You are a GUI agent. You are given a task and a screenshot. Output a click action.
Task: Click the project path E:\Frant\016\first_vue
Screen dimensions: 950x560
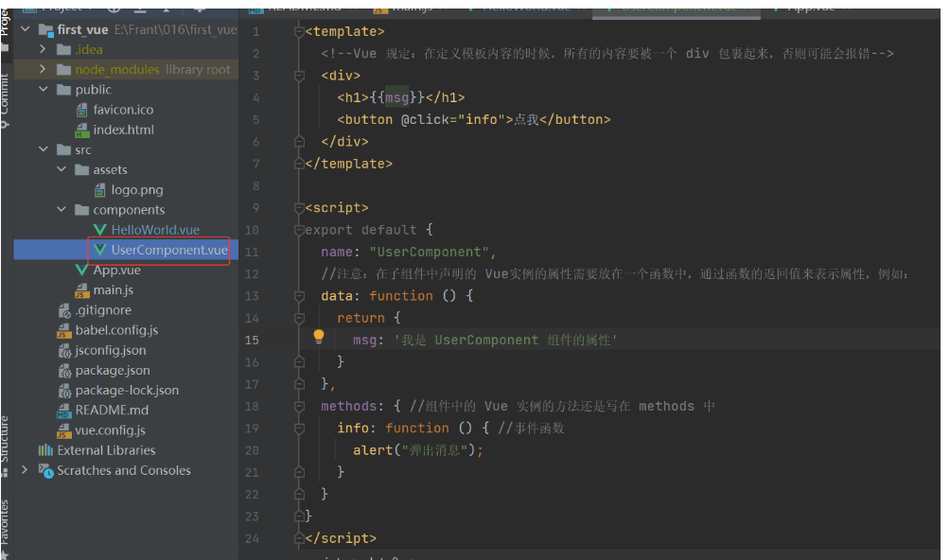tap(176, 29)
